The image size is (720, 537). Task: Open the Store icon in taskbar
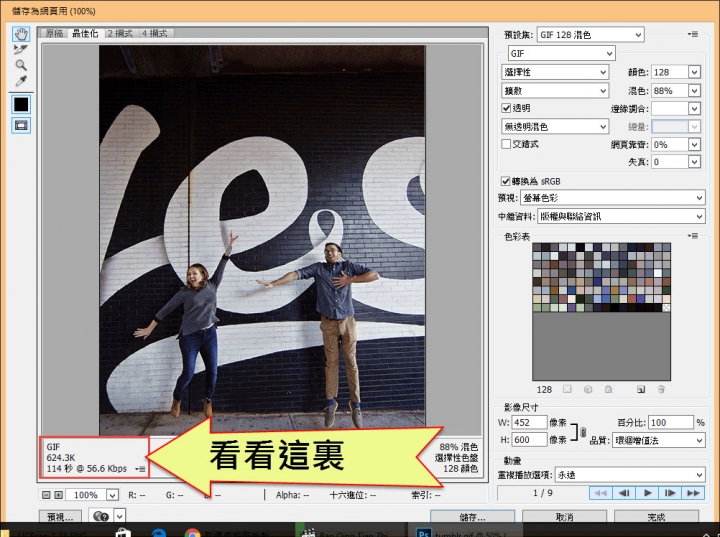124,533
